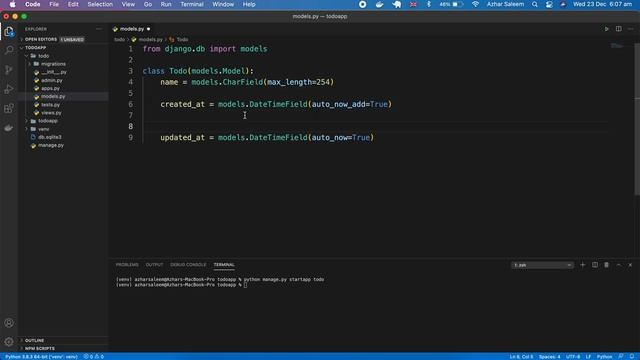This screenshot has width=640, height=360.
Task: Select the models.py editor tab
Action: (x=131, y=29)
